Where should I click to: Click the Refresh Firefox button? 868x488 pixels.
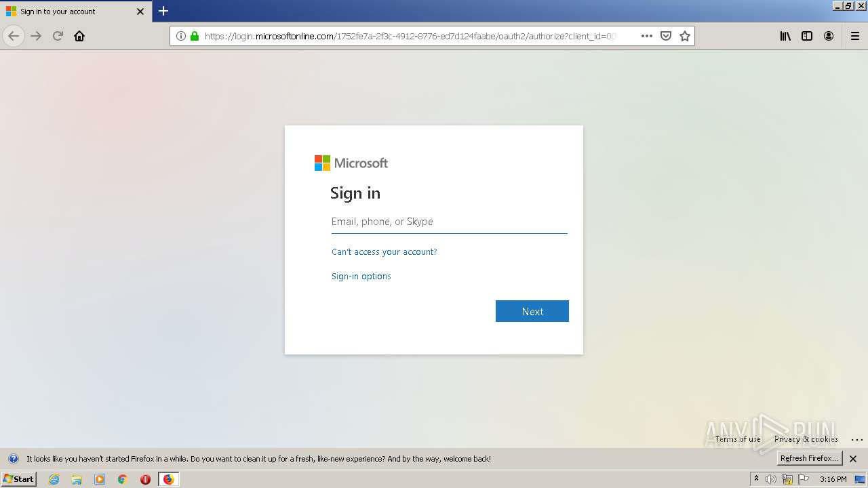[810, 458]
